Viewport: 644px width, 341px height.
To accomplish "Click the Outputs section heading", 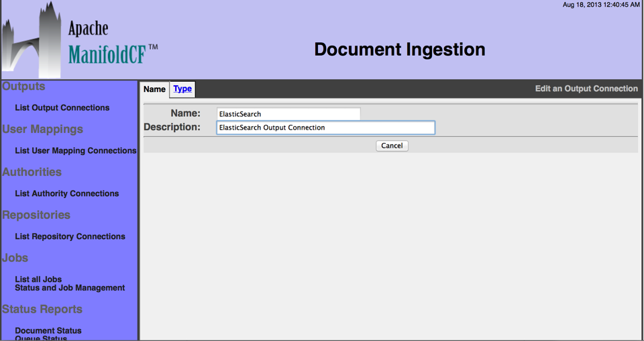I will 24,87.
